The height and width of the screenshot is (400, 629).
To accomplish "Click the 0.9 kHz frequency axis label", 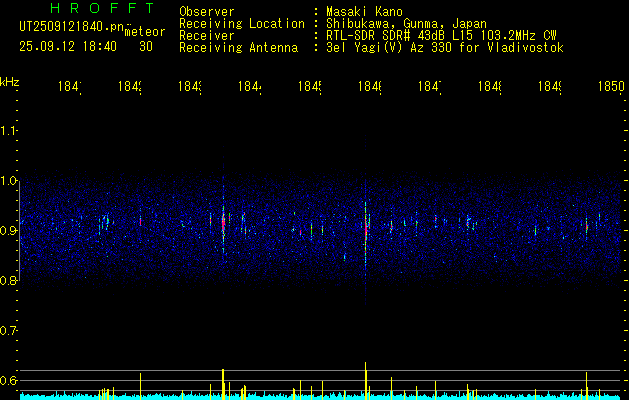I will coord(8,231).
